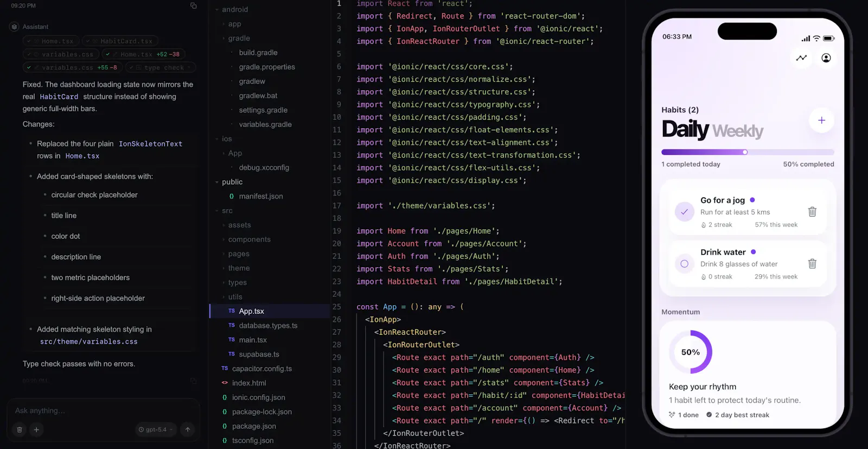Click color dot next to Go for a jog

752,200
